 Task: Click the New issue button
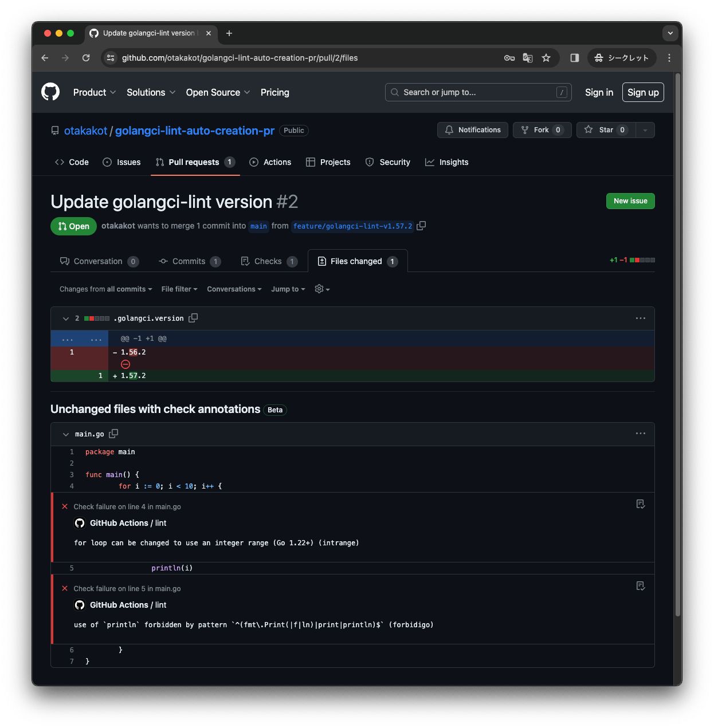point(630,201)
